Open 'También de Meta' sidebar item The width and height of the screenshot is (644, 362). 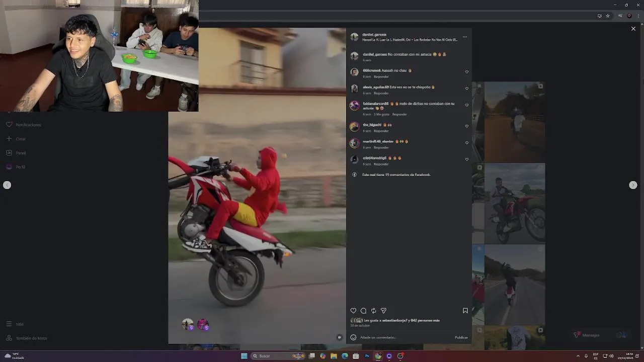click(x=27, y=338)
